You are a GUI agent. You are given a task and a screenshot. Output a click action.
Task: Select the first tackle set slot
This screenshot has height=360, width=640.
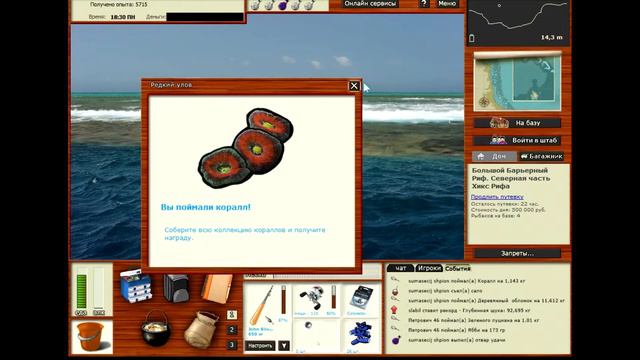[x=232, y=315]
